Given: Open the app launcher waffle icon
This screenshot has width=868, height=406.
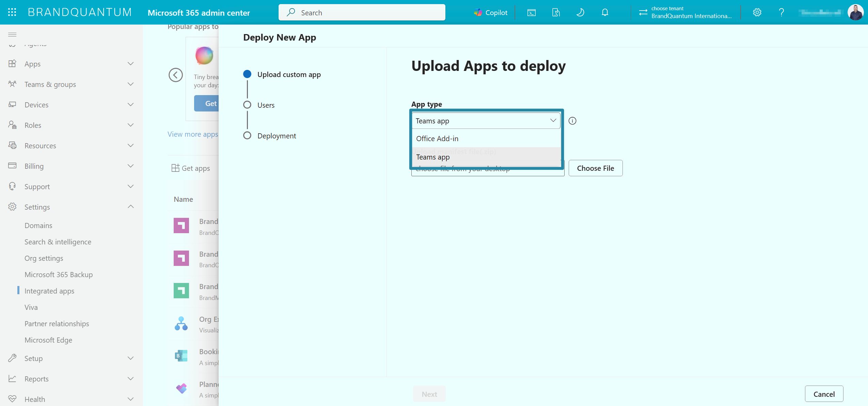Looking at the screenshot, I should pyautogui.click(x=12, y=12).
